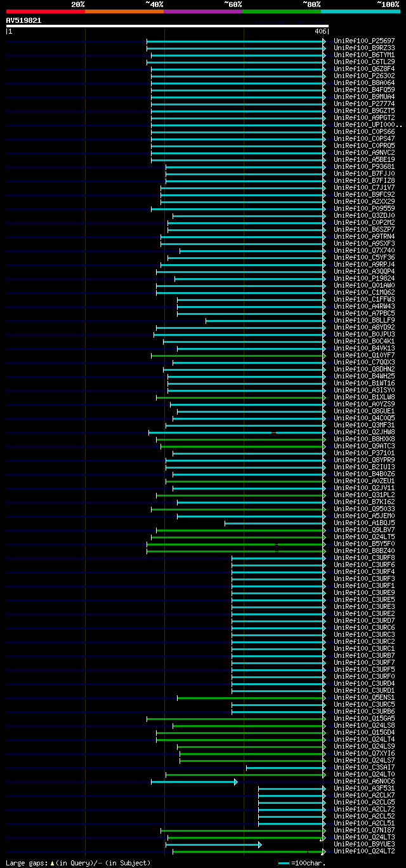Click the UniRef100_Q7XYI6 entry
The width and height of the screenshot is (406, 868).
coord(364,754)
